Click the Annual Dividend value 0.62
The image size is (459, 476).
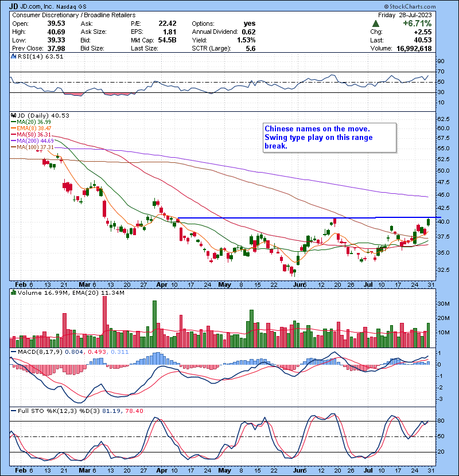click(249, 32)
